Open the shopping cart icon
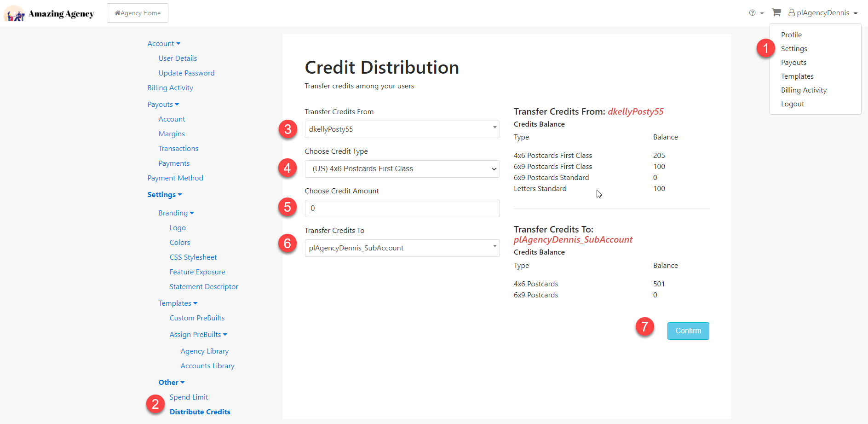The image size is (868, 424). point(776,13)
